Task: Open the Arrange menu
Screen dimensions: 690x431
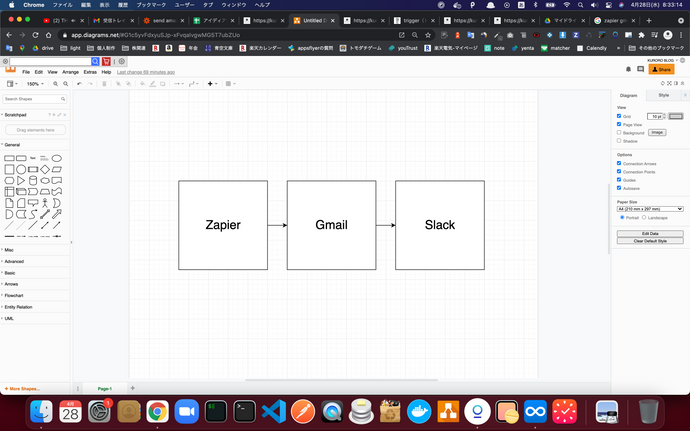Action: (x=70, y=72)
